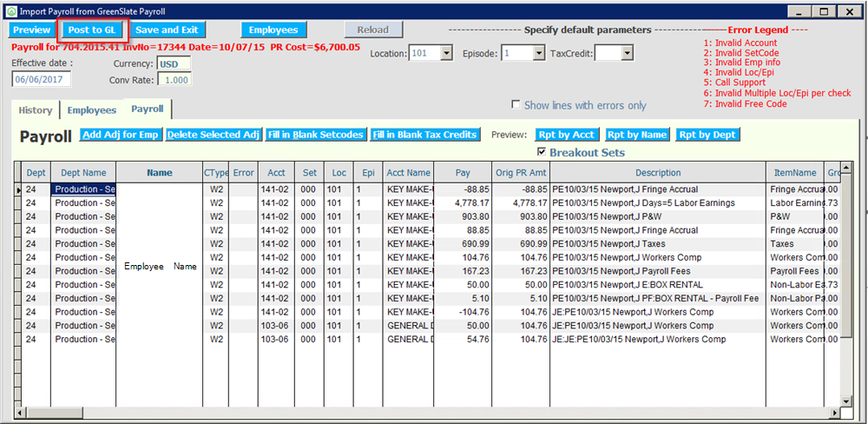This screenshot has width=868, height=424.
Task: Click the Set column header
Action: (310, 173)
